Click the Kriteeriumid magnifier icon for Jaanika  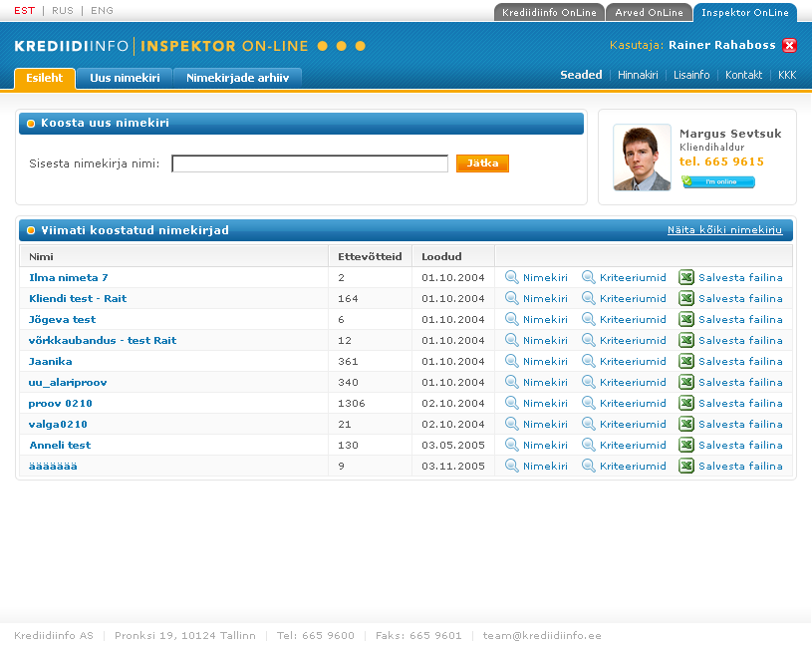pos(588,361)
